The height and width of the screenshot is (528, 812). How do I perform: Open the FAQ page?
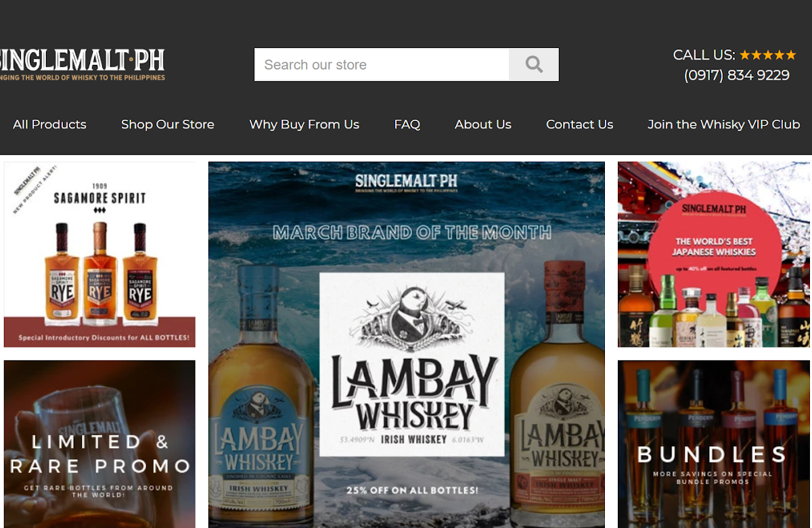click(407, 124)
